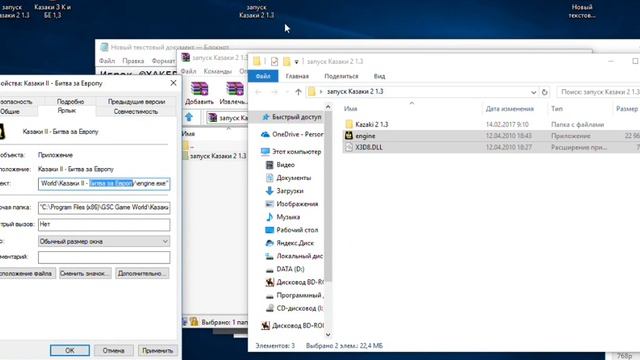Click Сменить значок button
Image resolution: width=640 pixels, height=360 pixels.
tap(85, 273)
